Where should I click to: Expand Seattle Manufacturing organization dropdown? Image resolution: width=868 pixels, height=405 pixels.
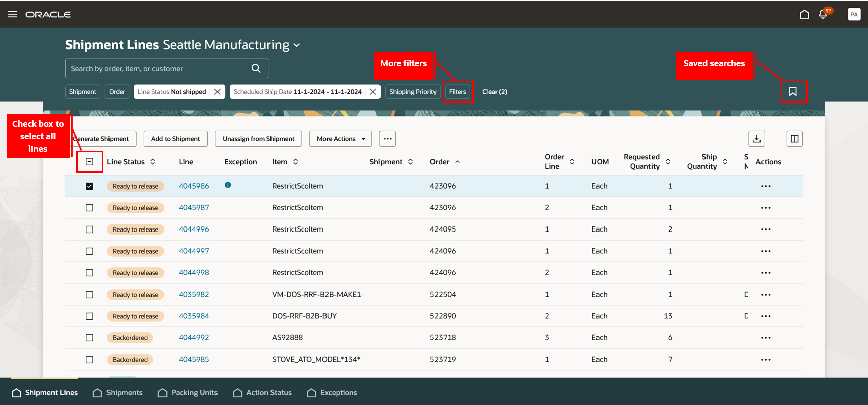(x=297, y=45)
